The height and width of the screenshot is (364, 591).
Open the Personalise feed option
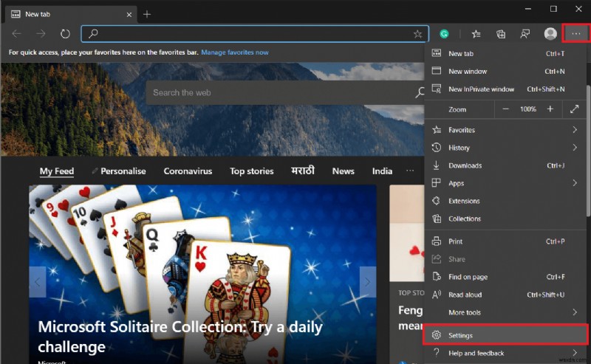[x=119, y=171]
